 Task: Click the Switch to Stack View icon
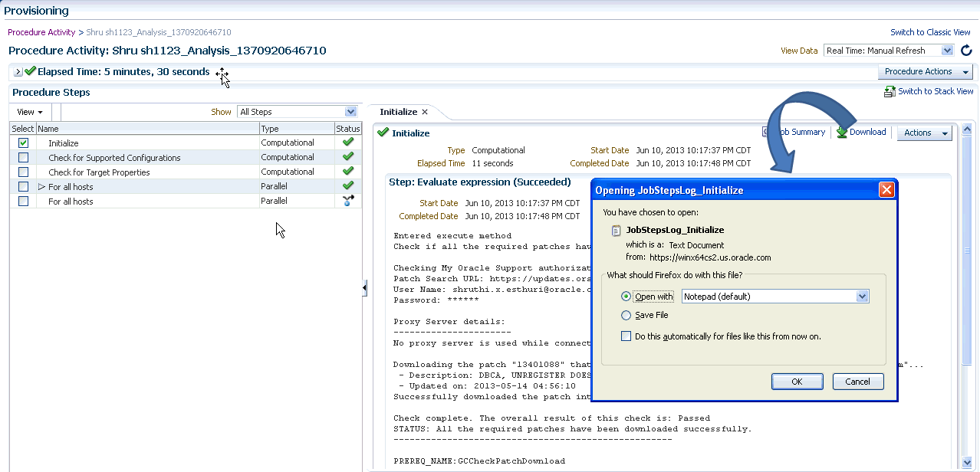890,92
